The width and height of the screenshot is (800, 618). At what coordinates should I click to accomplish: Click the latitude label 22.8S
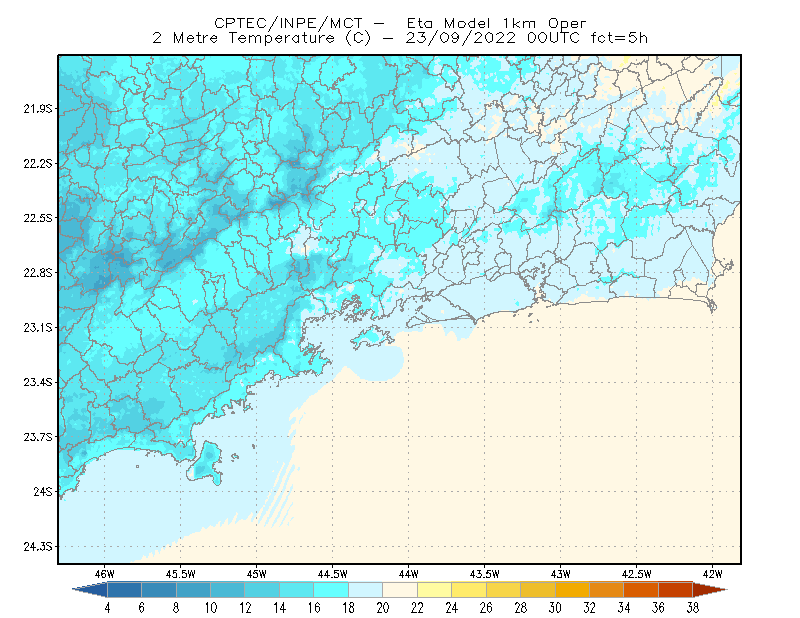(38, 273)
